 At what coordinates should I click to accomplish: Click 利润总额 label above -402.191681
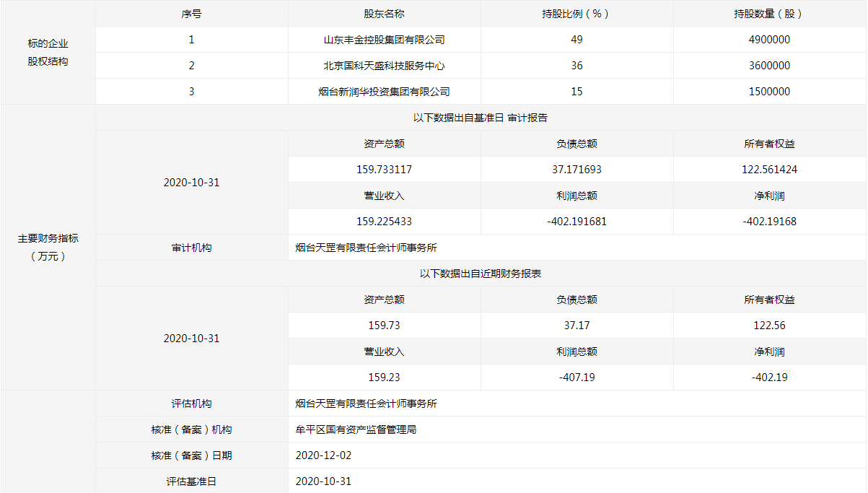[x=577, y=196]
